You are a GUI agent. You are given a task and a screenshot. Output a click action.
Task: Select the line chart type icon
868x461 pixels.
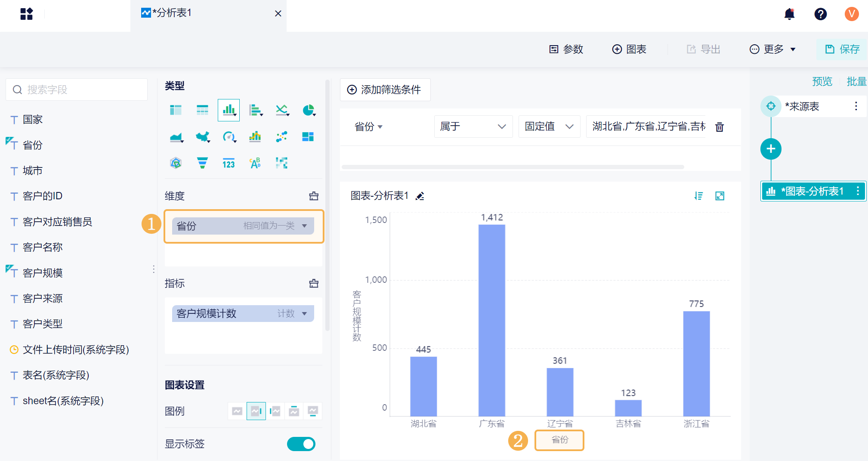pos(282,110)
